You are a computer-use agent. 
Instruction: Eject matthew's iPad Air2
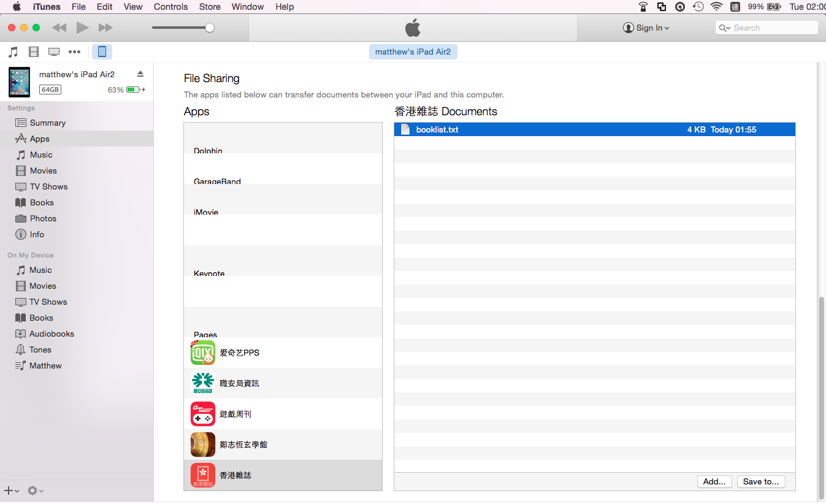point(140,74)
